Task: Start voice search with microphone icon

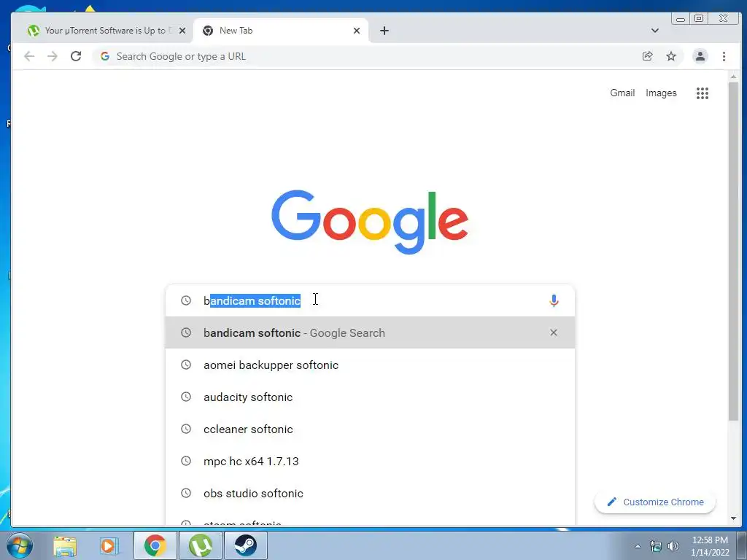Action: tap(554, 300)
